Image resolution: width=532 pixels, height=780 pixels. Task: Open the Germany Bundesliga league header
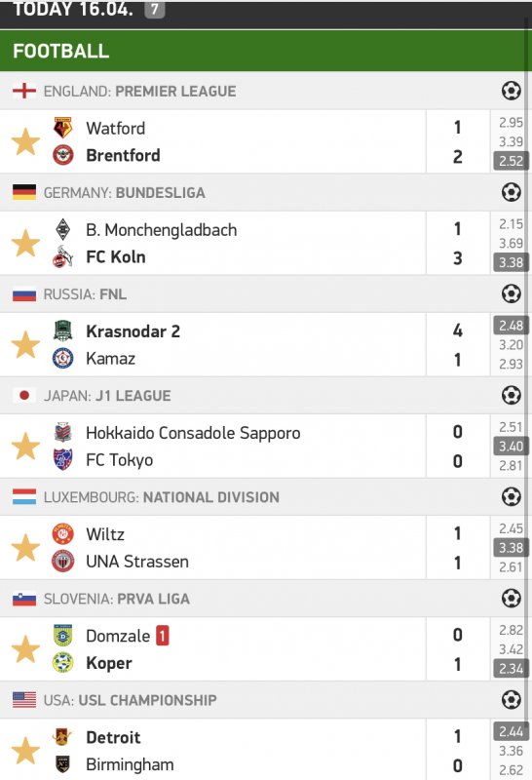(266, 192)
